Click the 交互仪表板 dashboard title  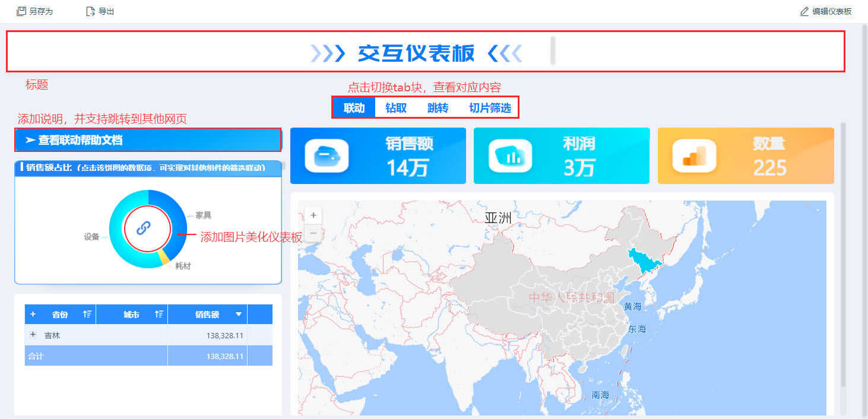click(416, 53)
